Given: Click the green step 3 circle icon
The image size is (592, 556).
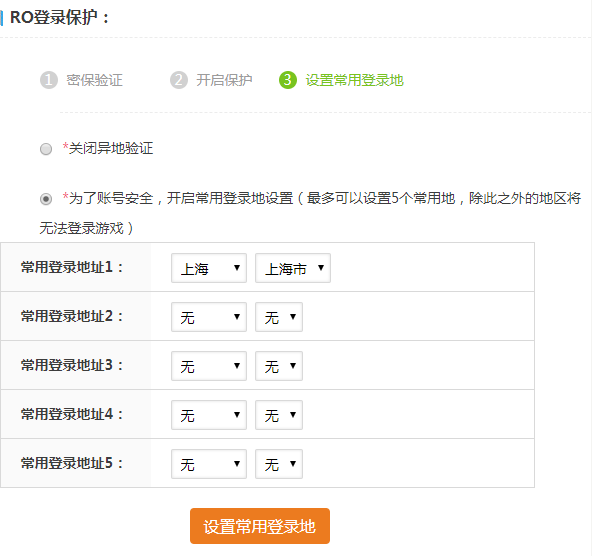Looking at the screenshot, I should (288, 80).
